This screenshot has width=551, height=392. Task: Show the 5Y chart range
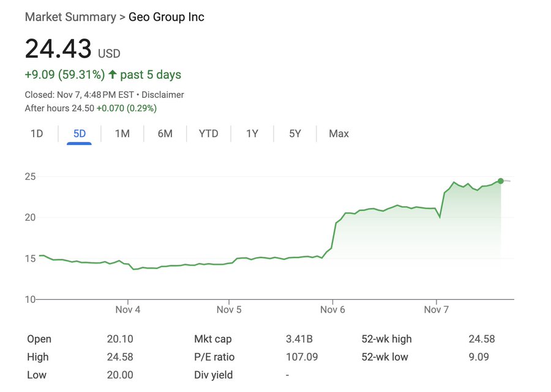295,134
